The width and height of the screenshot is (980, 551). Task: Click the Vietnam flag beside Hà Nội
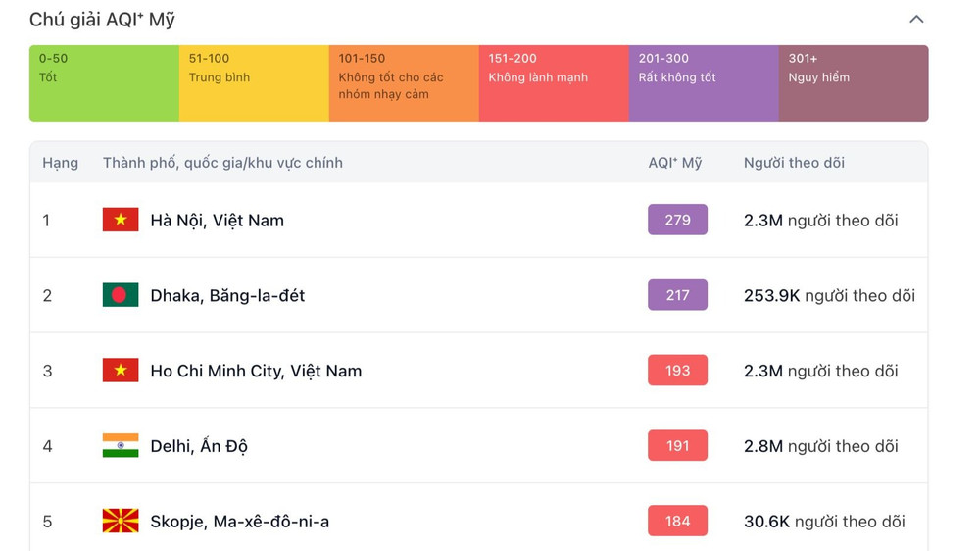click(x=121, y=220)
